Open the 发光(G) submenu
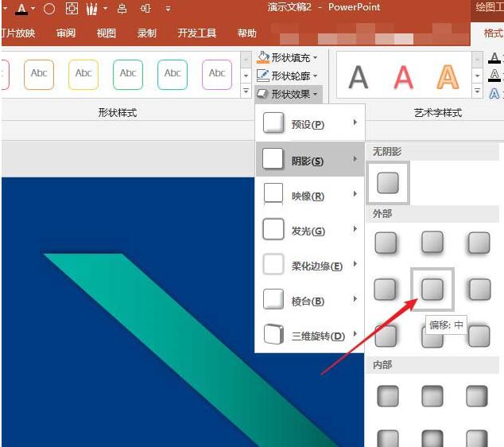Screen dimensions: 504x447 pyautogui.click(x=310, y=229)
